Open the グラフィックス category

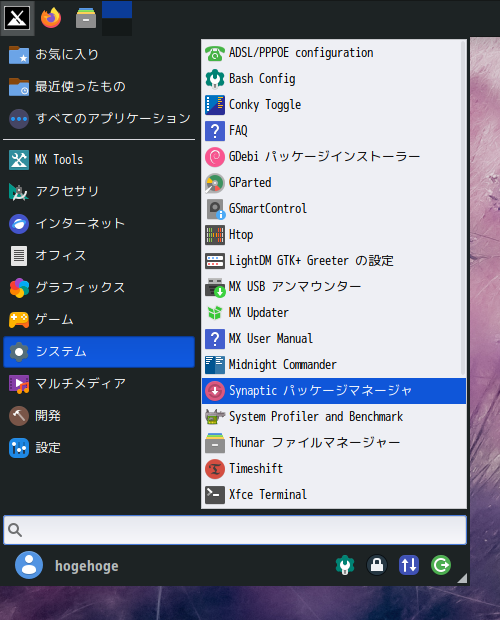tap(99, 288)
